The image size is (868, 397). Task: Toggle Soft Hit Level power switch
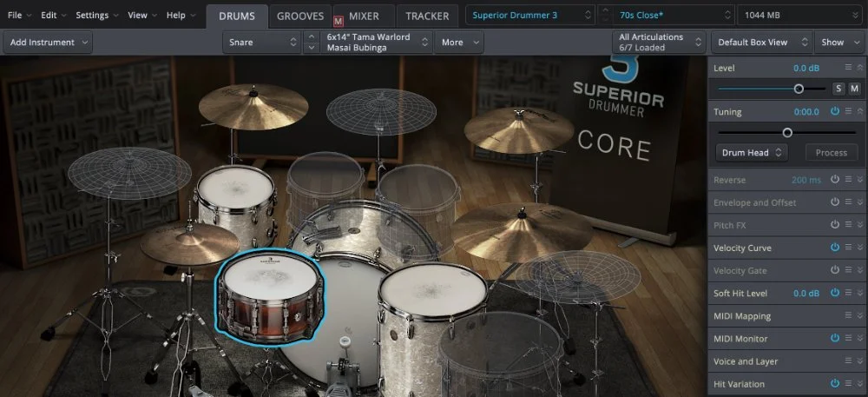coord(835,293)
